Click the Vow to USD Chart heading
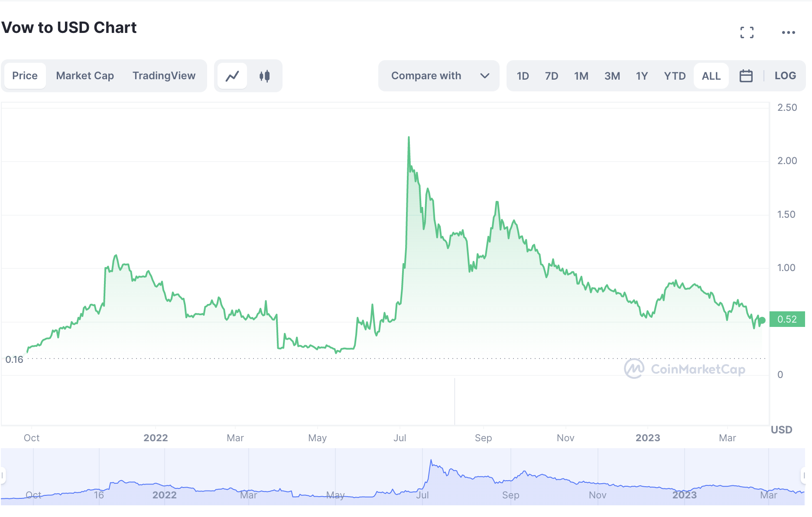 [69, 28]
